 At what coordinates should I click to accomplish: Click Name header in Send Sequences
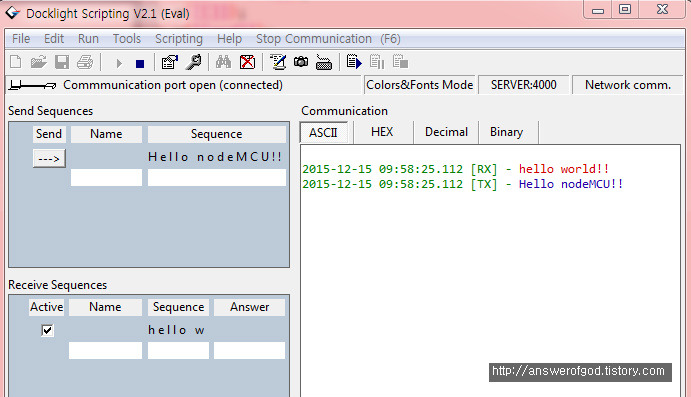click(106, 134)
